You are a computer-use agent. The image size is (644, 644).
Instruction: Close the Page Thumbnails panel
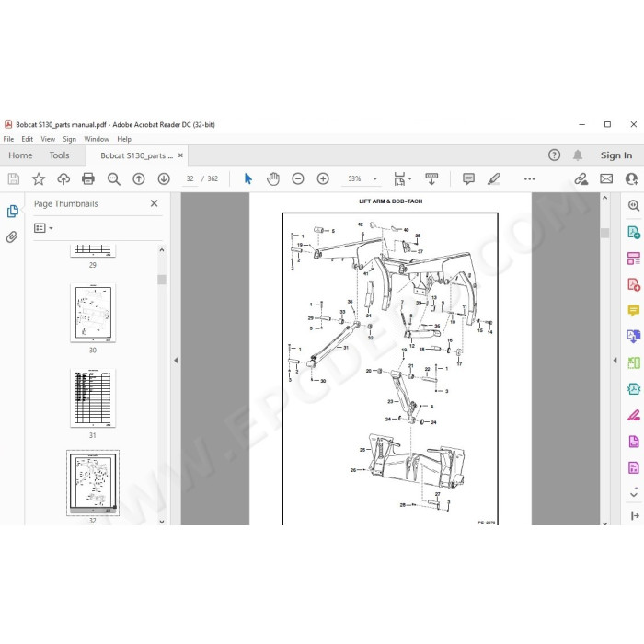coord(154,203)
